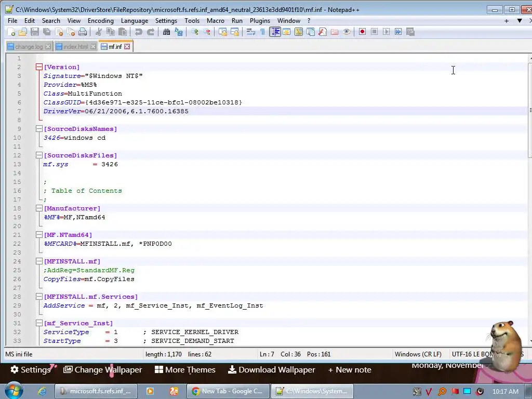
Task: Click Folder as Workspace toolbar icon
Action: coord(335,32)
